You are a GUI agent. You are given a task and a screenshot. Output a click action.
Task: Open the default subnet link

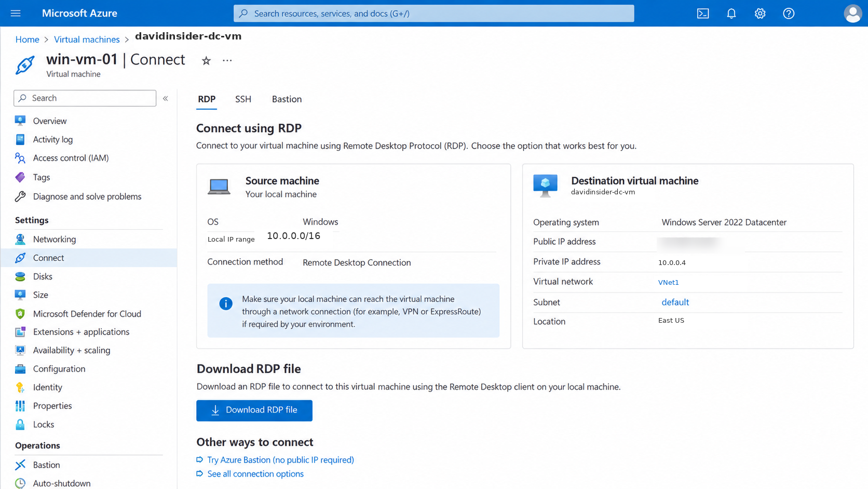675,302
